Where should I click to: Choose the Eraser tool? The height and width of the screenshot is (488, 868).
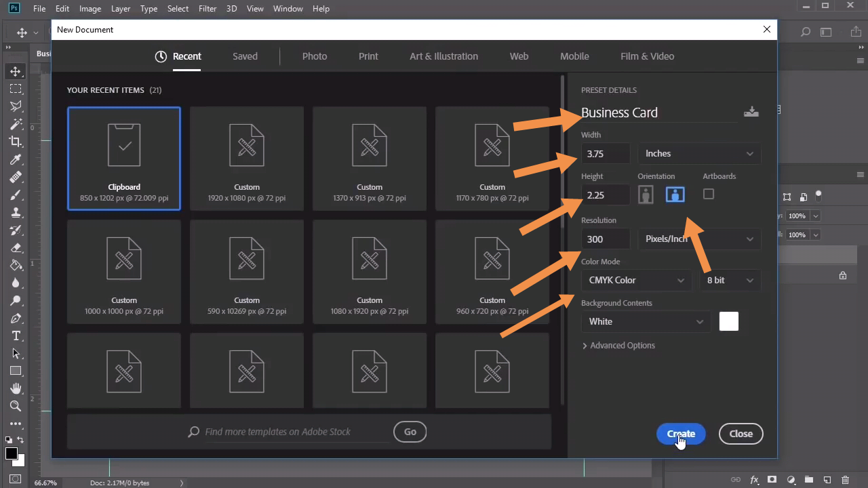tap(16, 248)
